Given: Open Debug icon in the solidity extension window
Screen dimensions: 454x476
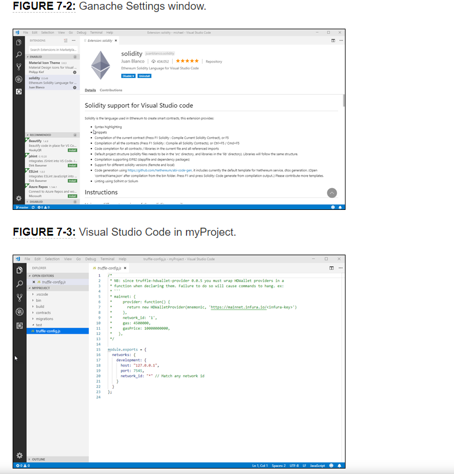Looking at the screenshot, I should (19, 79).
